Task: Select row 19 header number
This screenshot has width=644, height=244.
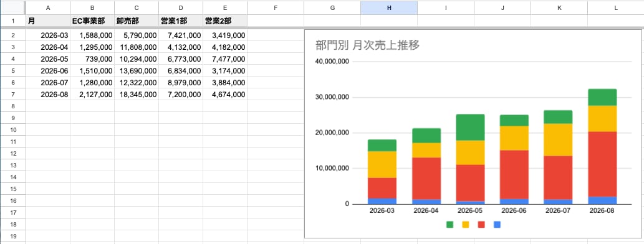Action: (x=12, y=236)
